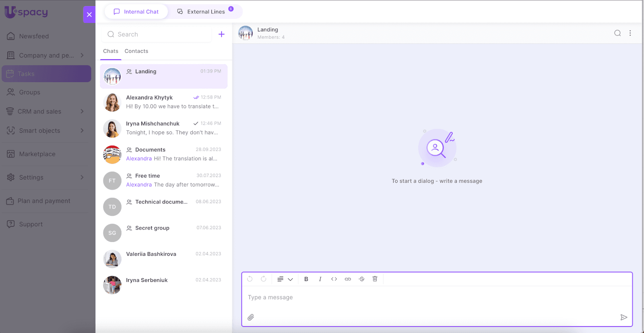Go to Plan and payment page
This screenshot has height=333, width=644.
coord(44,201)
